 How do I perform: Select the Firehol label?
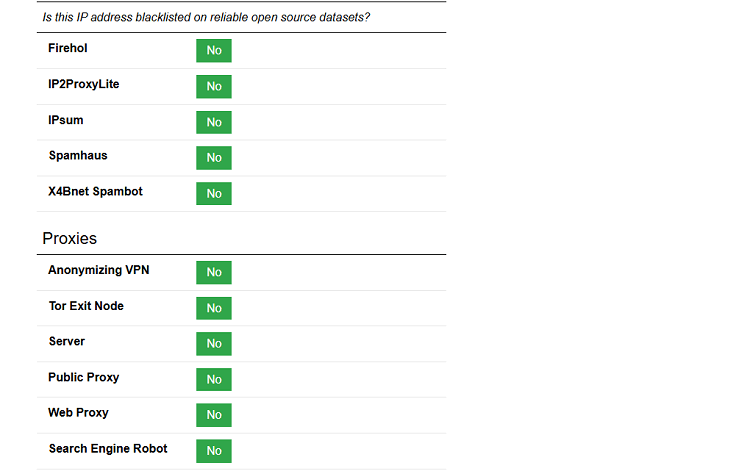pos(67,48)
